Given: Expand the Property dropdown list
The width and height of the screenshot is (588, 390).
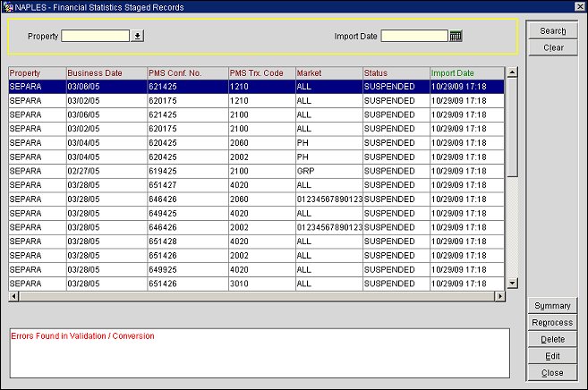Looking at the screenshot, I should click(x=138, y=37).
